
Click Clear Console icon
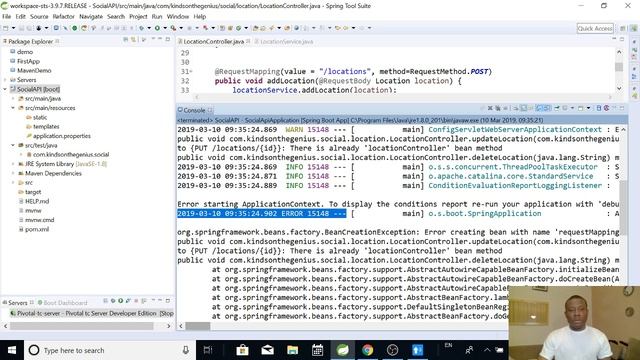point(516,108)
